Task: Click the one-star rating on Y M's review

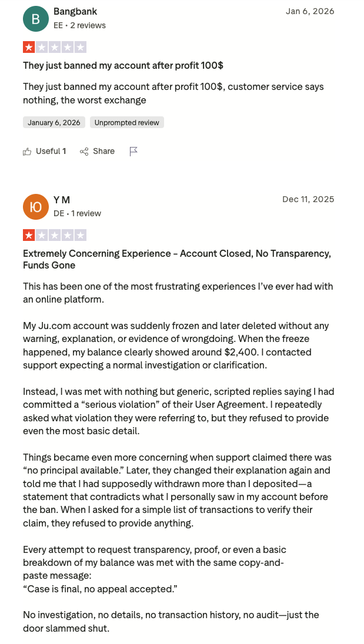Action: tap(55, 236)
